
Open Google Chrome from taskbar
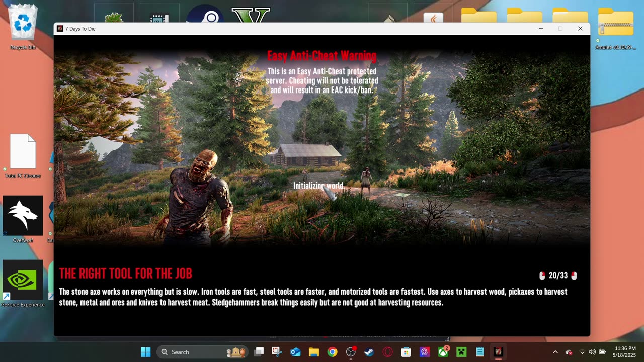332,352
